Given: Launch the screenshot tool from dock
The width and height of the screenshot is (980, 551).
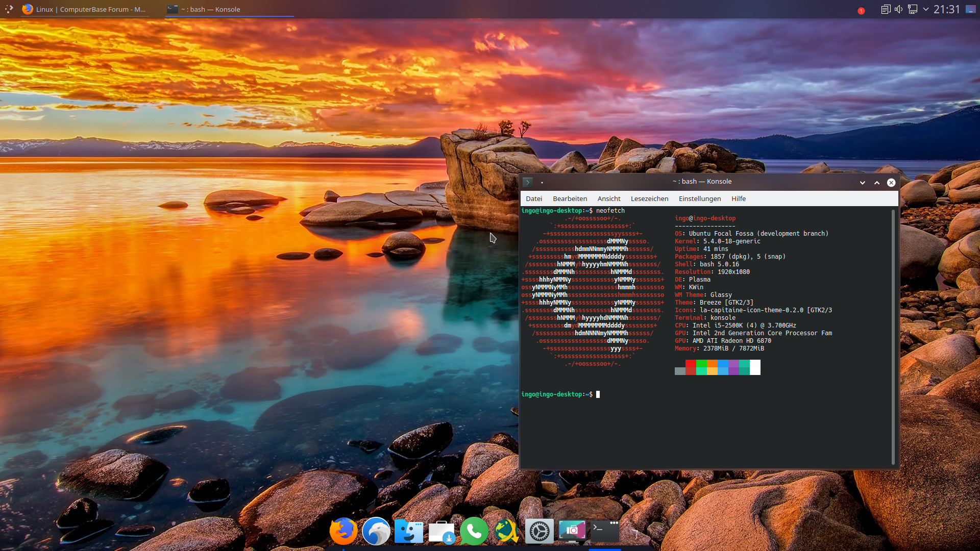Looking at the screenshot, I should click(572, 531).
